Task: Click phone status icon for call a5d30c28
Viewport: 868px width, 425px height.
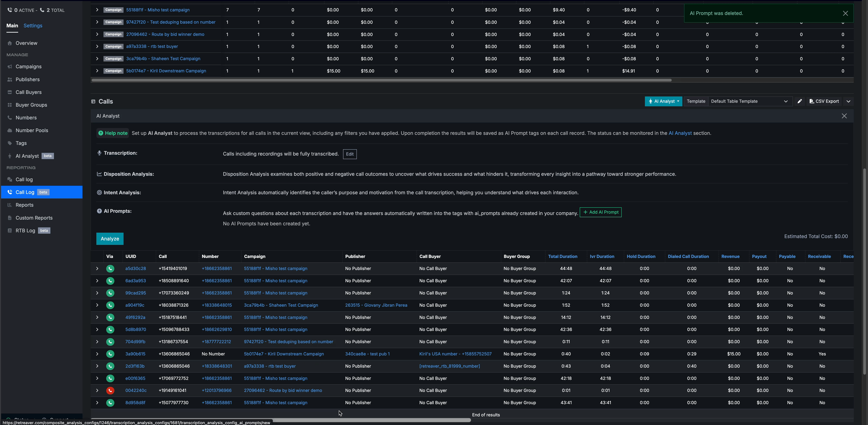Action: click(110, 268)
